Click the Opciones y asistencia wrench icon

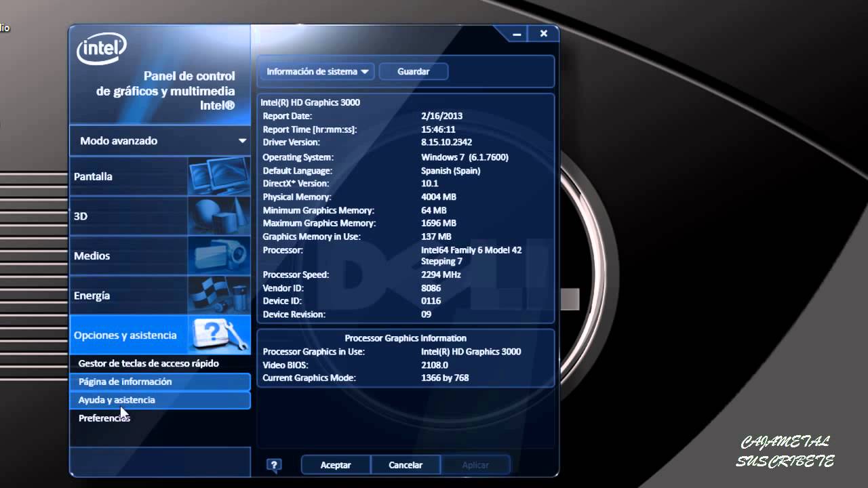(219, 335)
